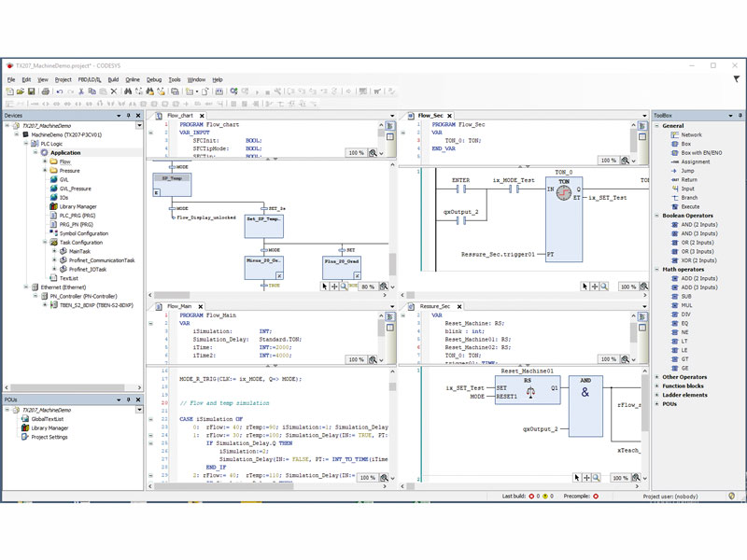Switch to the Flow_Main editor tab

tap(178, 306)
